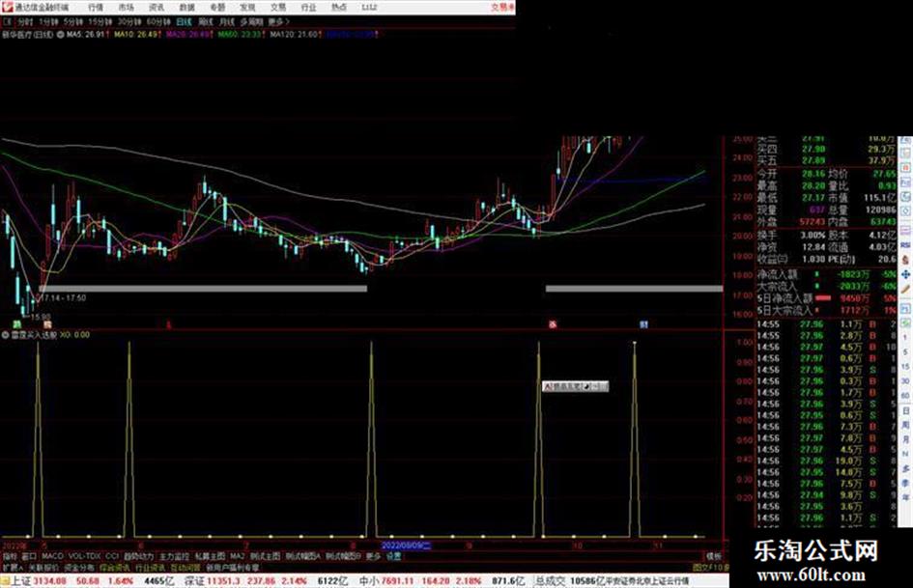Click the 指标 tab at bottom left
The height and width of the screenshot is (588, 913).
click(x=10, y=557)
